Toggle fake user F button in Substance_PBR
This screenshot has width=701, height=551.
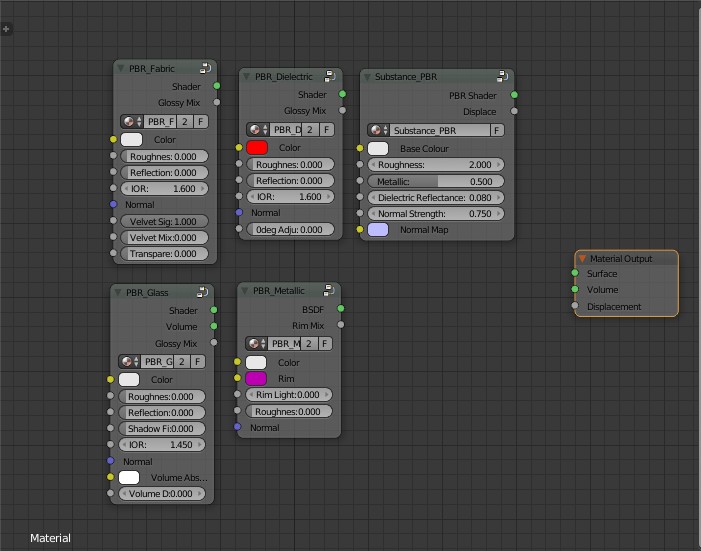click(x=496, y=130)
